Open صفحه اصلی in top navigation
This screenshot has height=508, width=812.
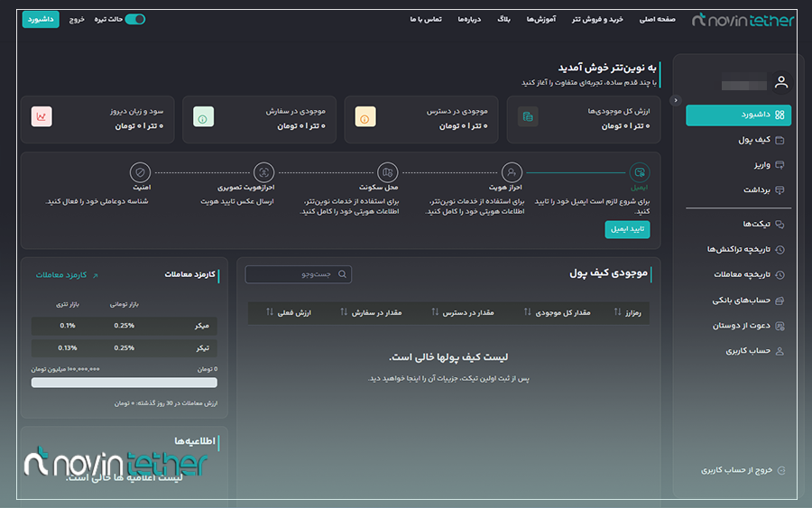point(657,19)
